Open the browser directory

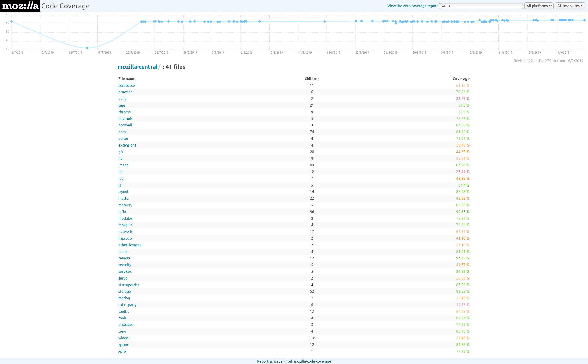pyautogui.click(x=125, y=92)
